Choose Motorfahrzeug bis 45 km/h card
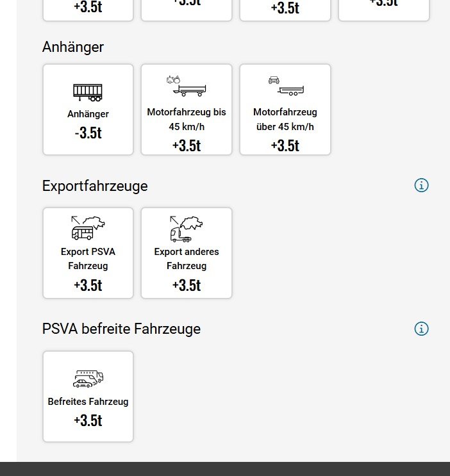The height and width of the screenshot is (476, 450). click(187, 110)
